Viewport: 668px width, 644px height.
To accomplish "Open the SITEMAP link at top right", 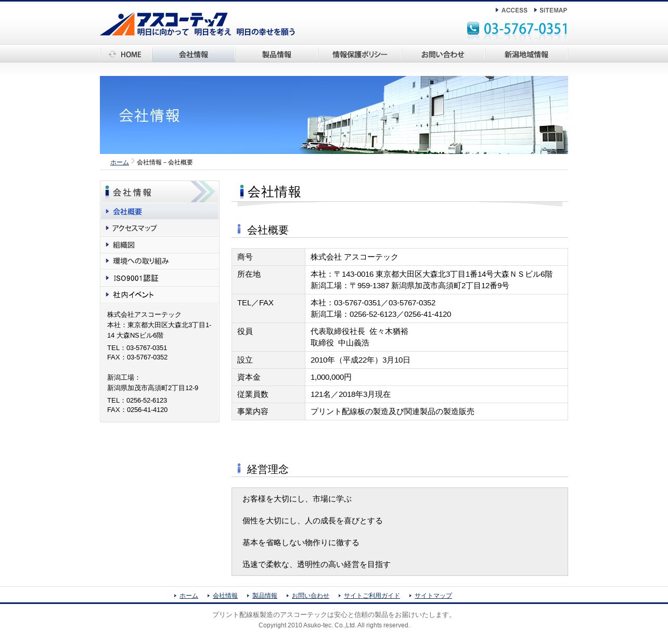I will pyautogui.click(x=550, y=10).
